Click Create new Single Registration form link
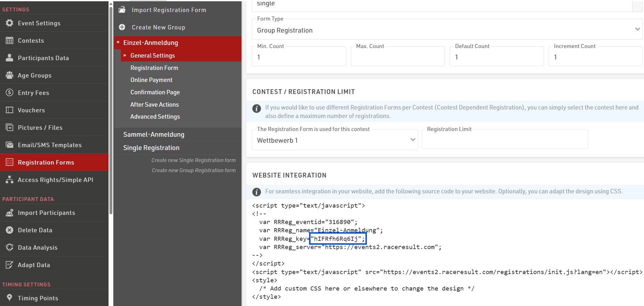 pyautogui.click(x=193, y=160)
